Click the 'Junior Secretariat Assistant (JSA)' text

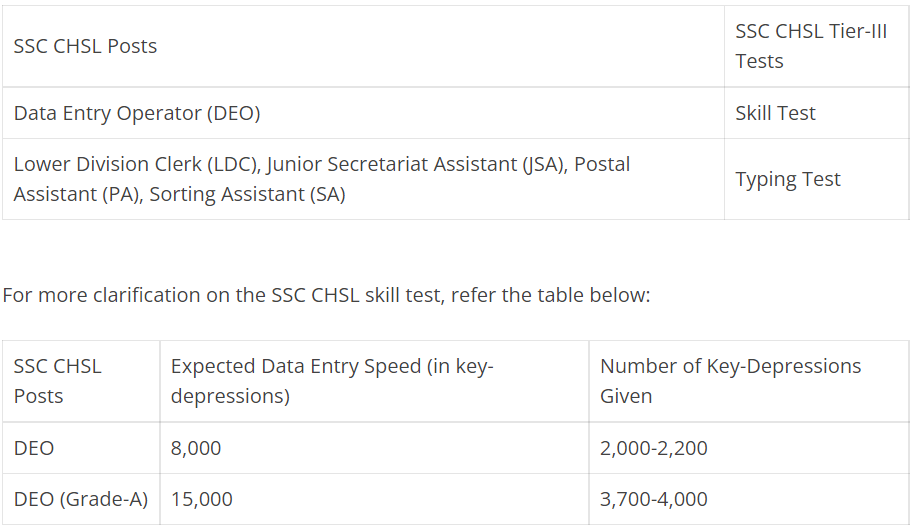[417, 164]
